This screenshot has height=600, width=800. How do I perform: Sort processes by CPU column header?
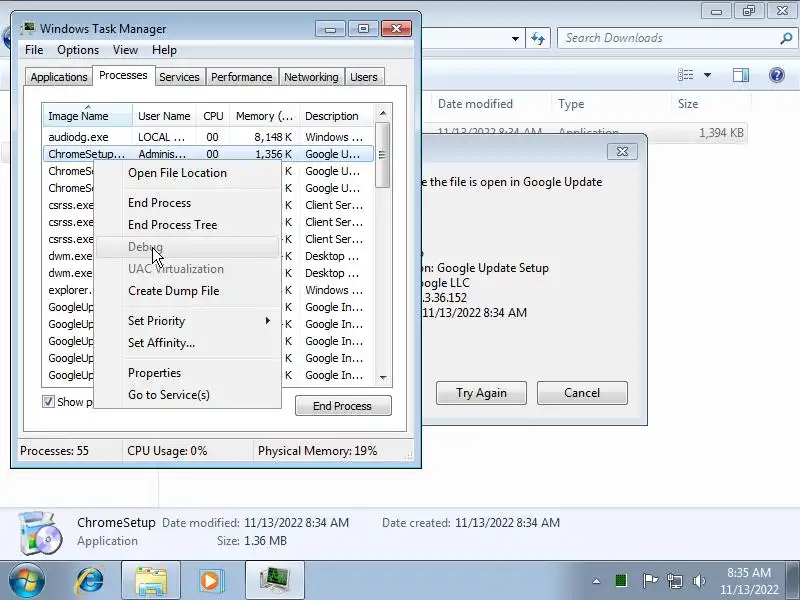(213, 116)
